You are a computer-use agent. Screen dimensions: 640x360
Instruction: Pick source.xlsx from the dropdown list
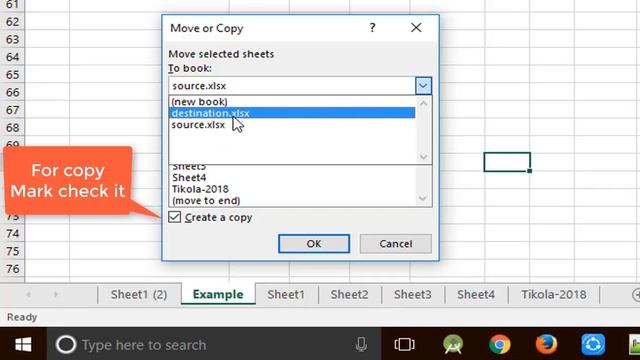(292, 125)
